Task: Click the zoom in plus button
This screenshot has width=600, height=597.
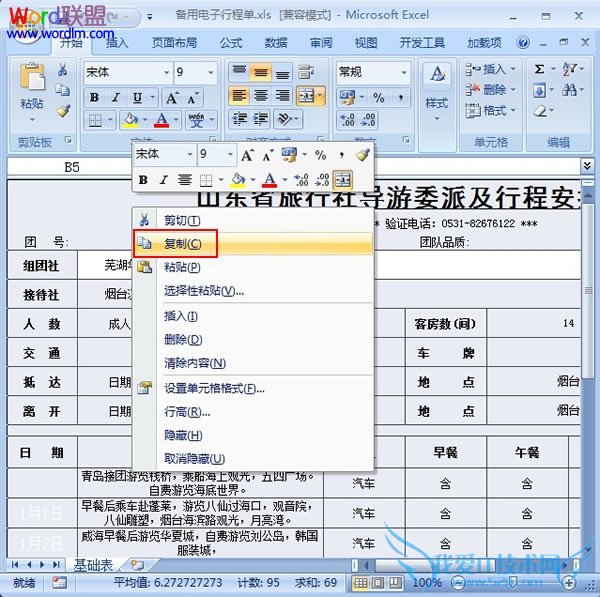Action: coord(569,583)
